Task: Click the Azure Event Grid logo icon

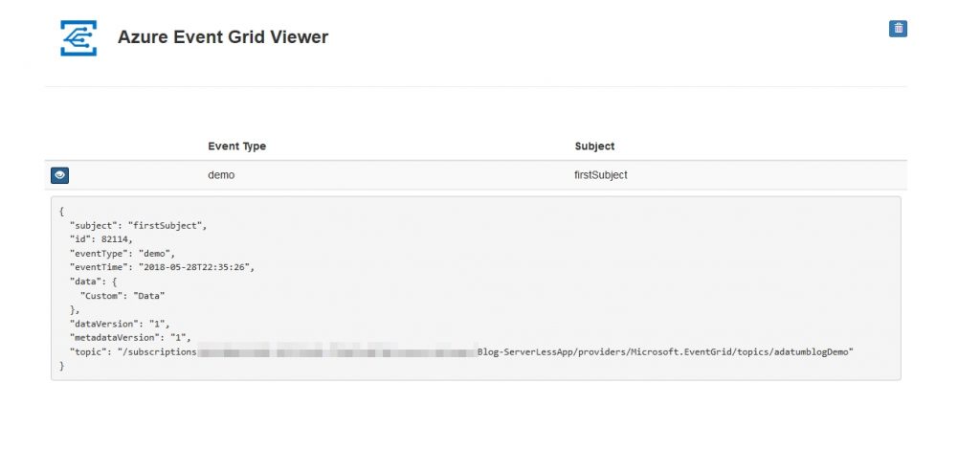Action: [x=78, y=37]
